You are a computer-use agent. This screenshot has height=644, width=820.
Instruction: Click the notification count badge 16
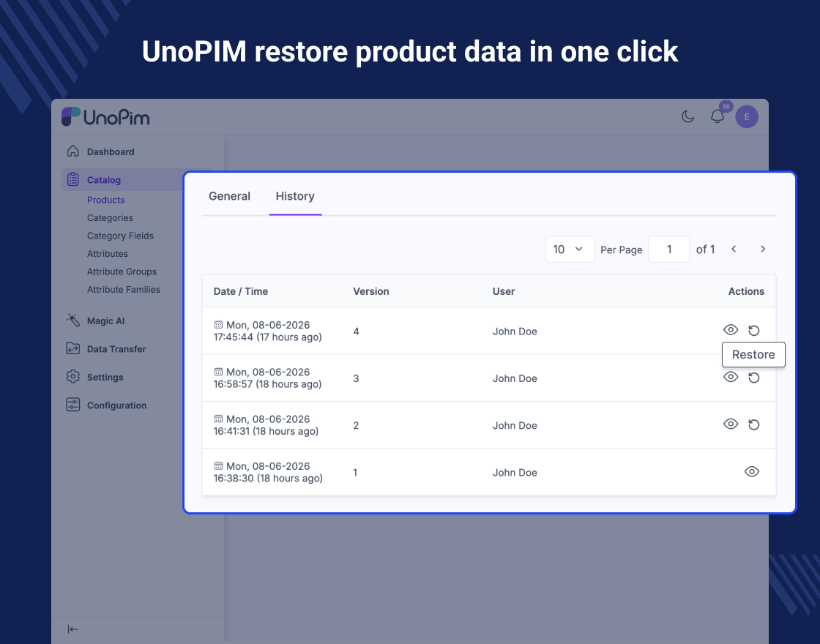point(726,106)
